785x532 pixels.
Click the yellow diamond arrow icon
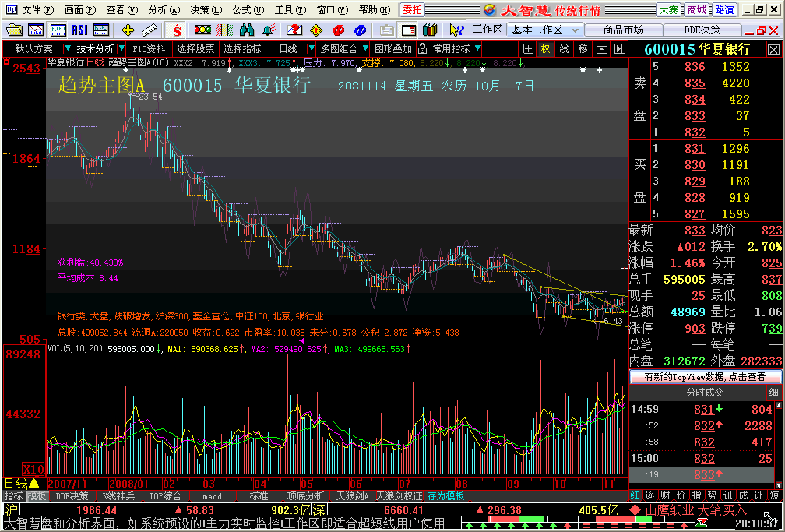pyautogui.click(x=316, y=30)
